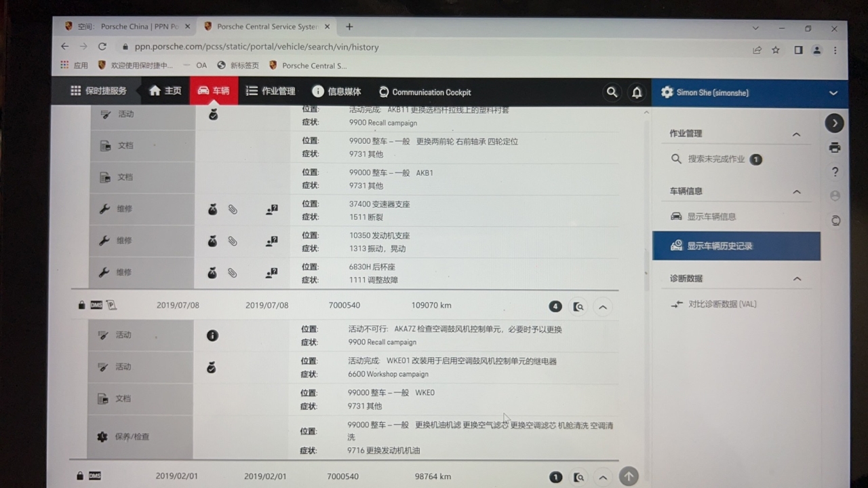Click the money bag icon in the 6830H 后杯座 row
Viewport: 868px width, 488px height.
[212, 273]
